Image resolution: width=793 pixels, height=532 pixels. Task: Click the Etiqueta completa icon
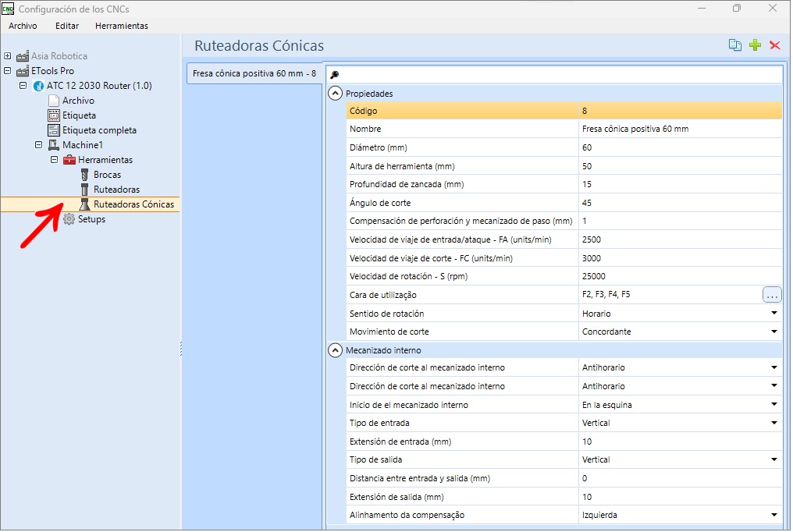(x=54, y=130)
